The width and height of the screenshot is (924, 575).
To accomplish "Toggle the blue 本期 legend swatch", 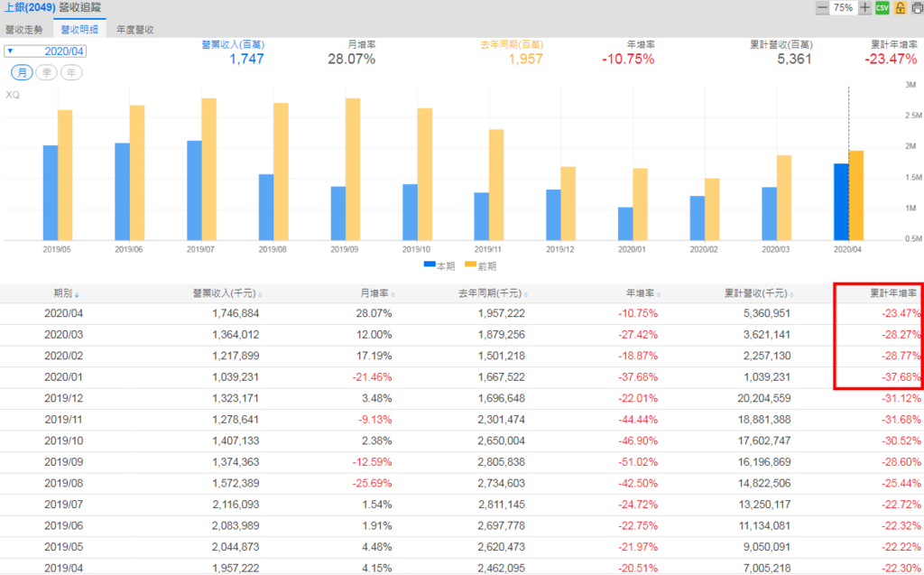I will 430,264.
